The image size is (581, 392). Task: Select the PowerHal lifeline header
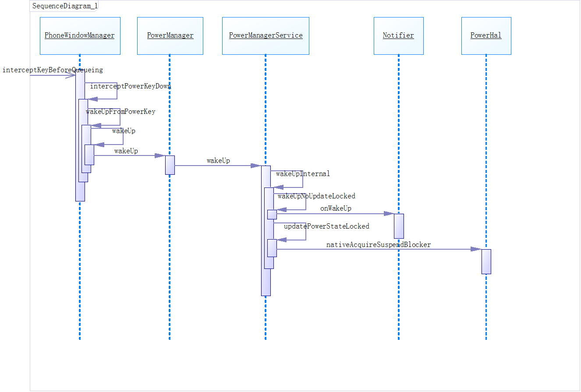click(486, 35)
